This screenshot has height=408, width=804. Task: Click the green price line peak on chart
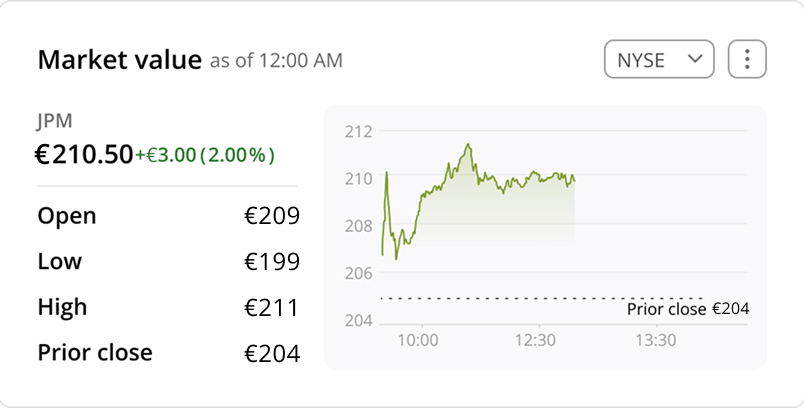point(467,146)
